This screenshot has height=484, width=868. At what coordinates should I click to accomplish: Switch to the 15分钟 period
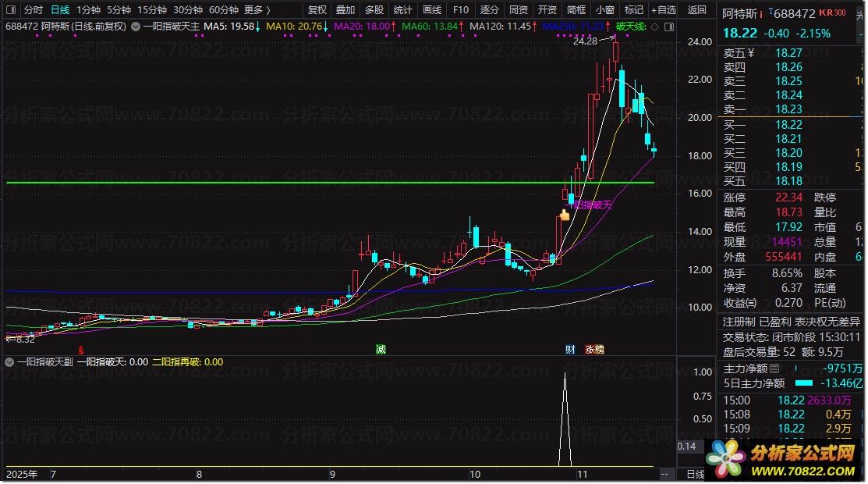(x=151, y=9)
